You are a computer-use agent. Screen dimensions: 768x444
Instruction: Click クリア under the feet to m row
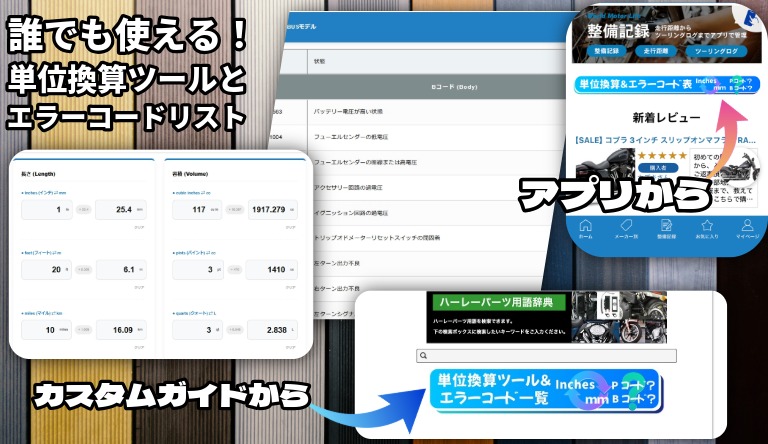click(x=140, y=288)
